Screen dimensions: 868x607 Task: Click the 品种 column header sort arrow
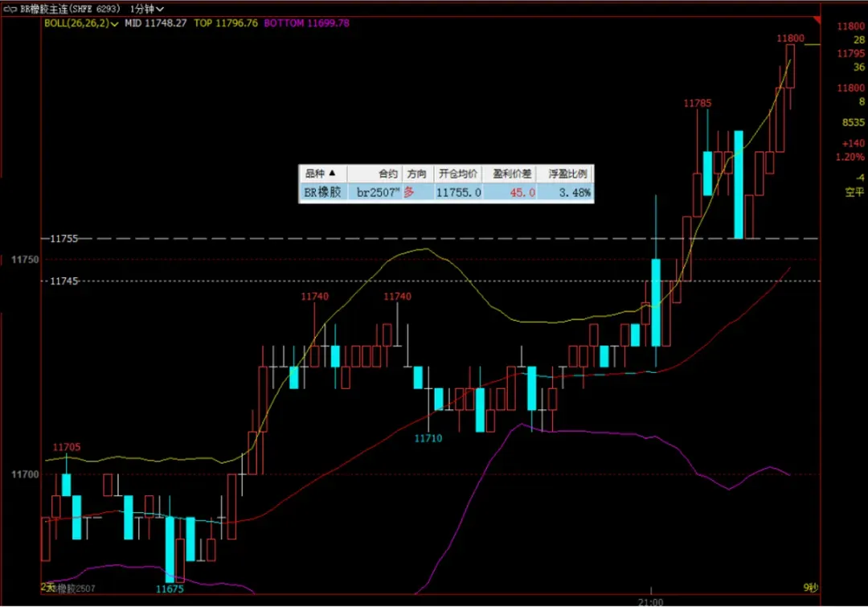[332, 174]
